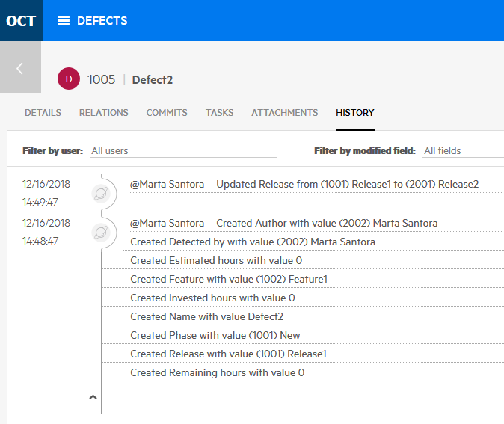The width and height of the screenshot is (504, 424).
Task: Select the Created Phase with value New row
Action: [215, 335]
